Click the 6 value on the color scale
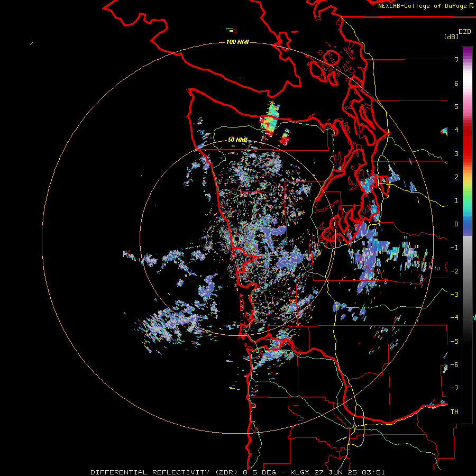 pyautogui.click(x=456, y=83)
